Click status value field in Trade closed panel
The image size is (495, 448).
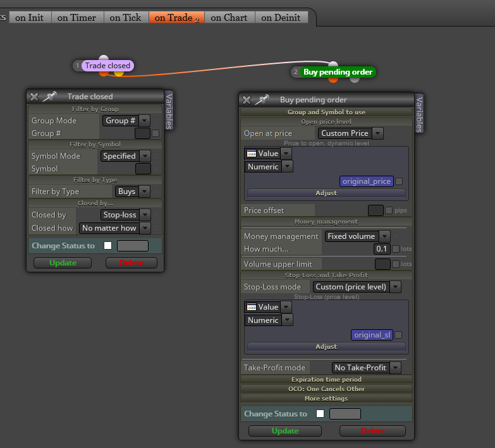click(133, 246)
